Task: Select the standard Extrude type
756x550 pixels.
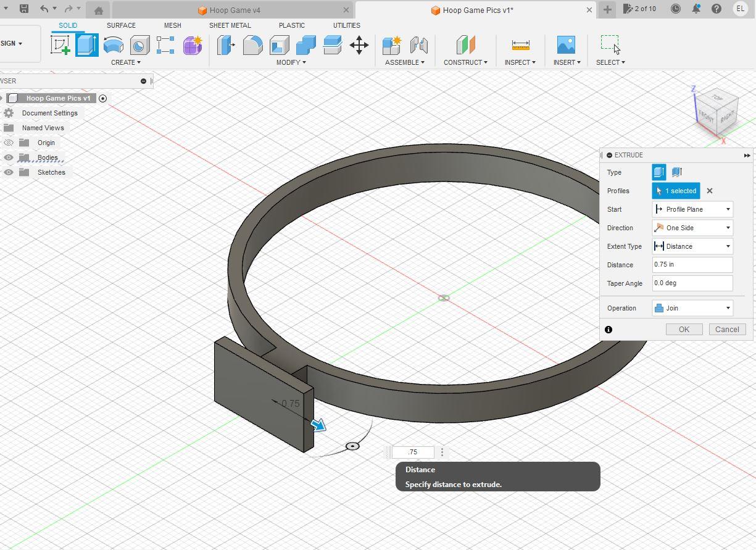Action: tap(659, 172)
